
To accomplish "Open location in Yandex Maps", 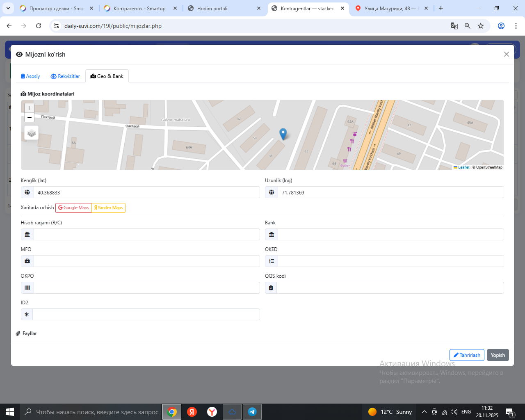I will tap(109, 208).
